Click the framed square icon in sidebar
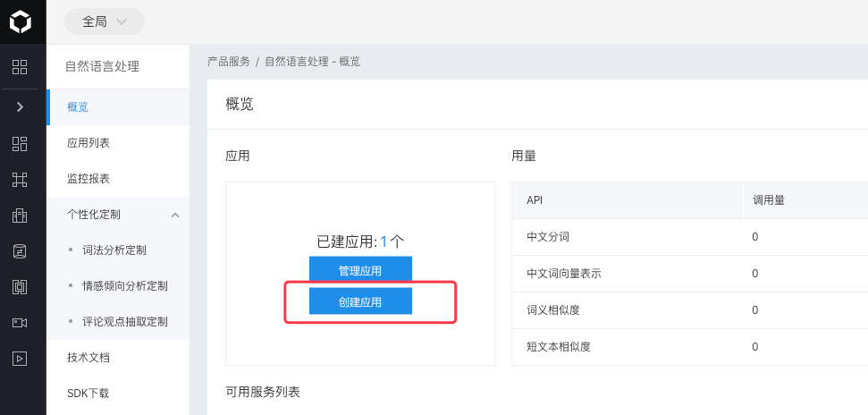The image size is (868, 415). tap(20, 286)
